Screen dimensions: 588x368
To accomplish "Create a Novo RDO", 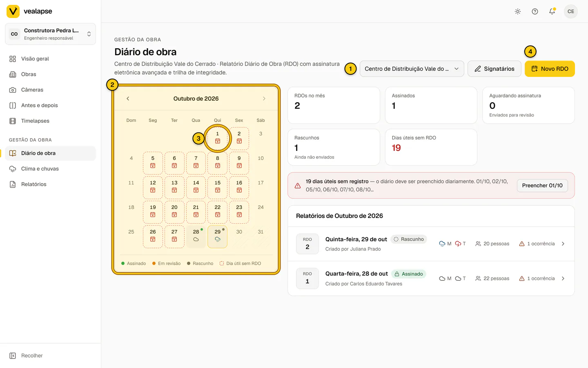I will (550, 69).
